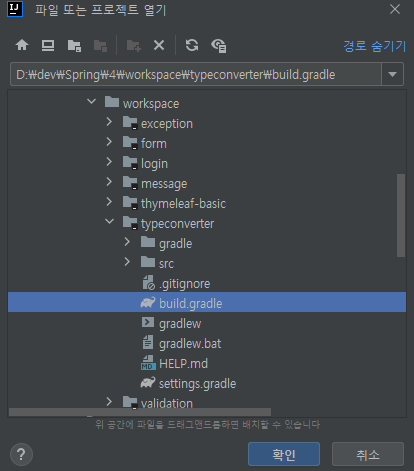The width and height of the screenshot is (414, 471).
Task: Select the settings.gradle file name
Action: (x=197, y=384)
